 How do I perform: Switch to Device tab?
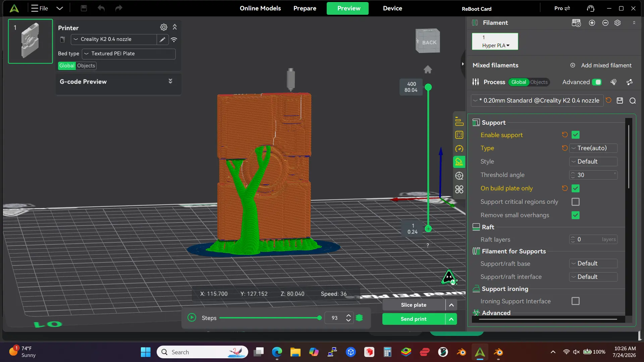(392, 8)
